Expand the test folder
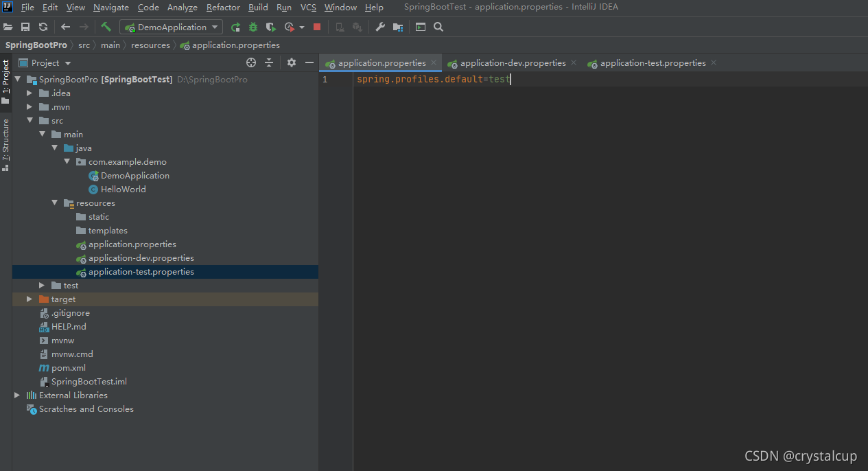Screen dimensions: 868x471 pos(42,285)
